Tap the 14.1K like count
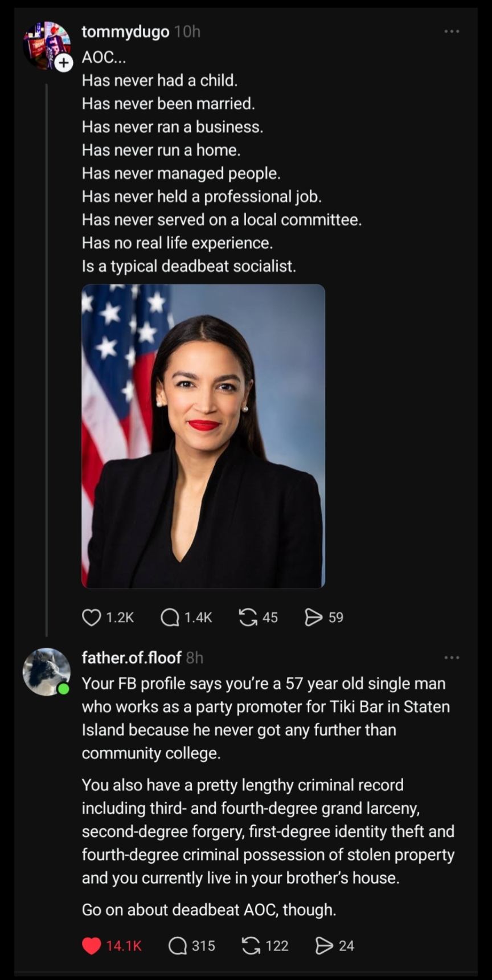 coord(124,946)
